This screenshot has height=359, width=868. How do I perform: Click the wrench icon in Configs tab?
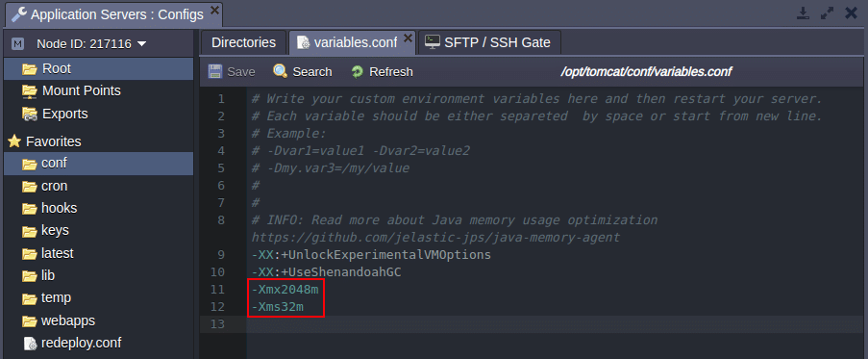19,14
